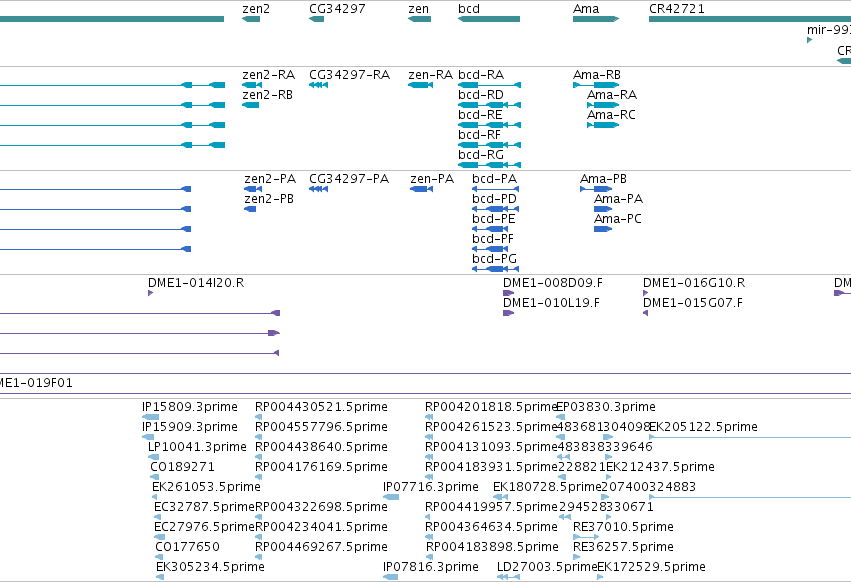Click EST label RE36257.5prime
Image resolution: width=851 pixels, height=582 pixels.
tap(624, 547)
